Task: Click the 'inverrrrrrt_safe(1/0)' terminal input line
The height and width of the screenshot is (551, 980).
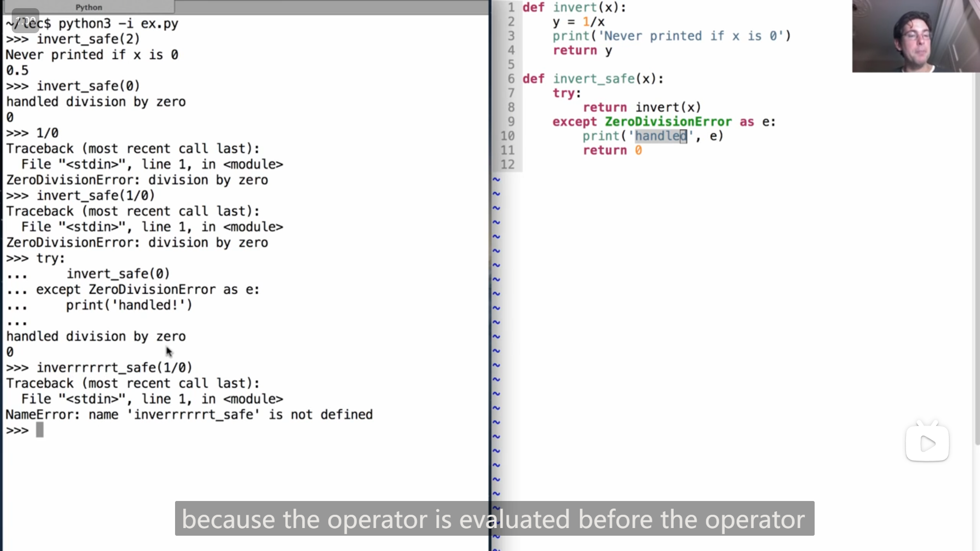Action: (114, 367)
